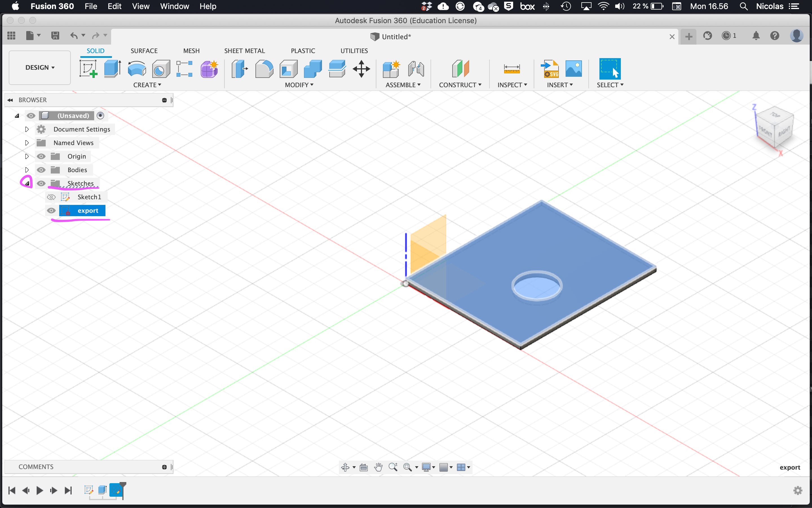Click the Redo arrow
The width and height of the screenshot is (812, 508).
(96, 35)
